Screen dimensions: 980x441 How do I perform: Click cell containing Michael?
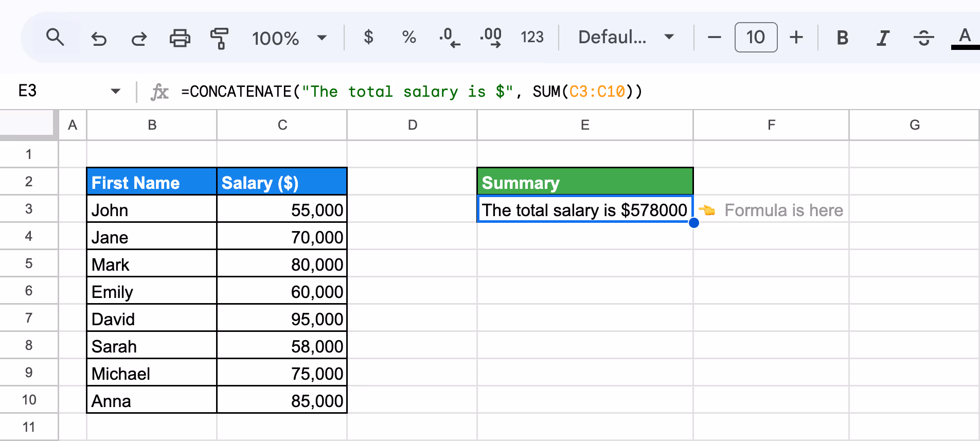pyautogui.click(x=152, y=373)
